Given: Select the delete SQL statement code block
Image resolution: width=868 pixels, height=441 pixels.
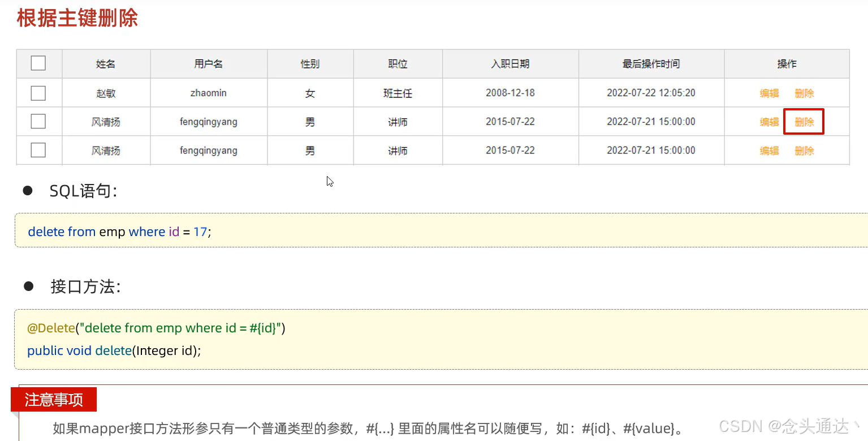Looking at the screenshot, I should click(119, 231).
